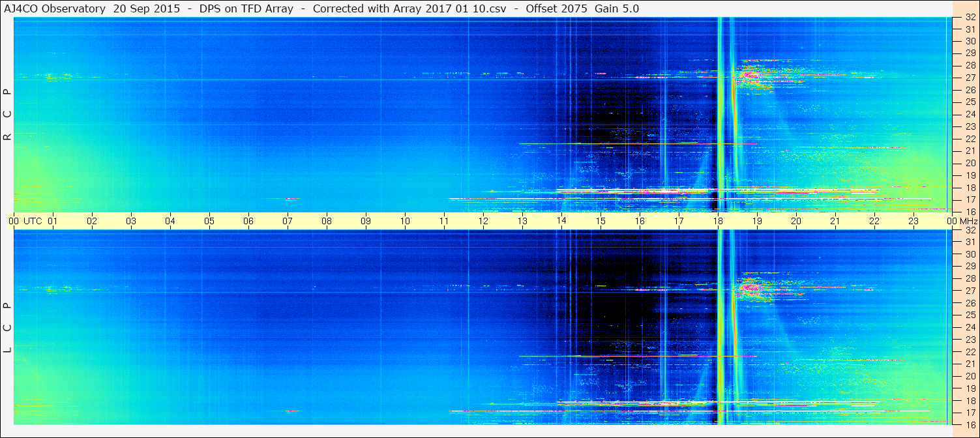
Task: Select hour marker 12 on time axis
Action: (483, 221)
